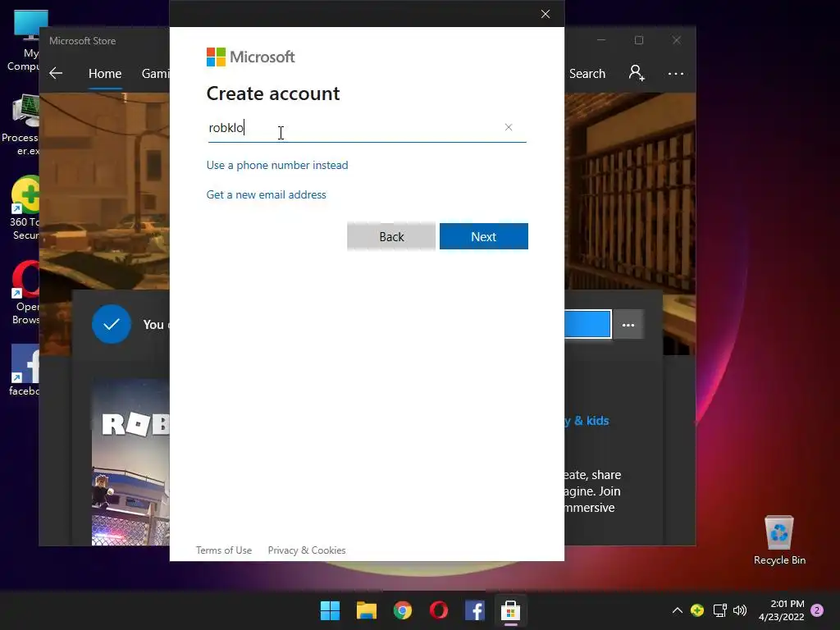The image size is (840, 630).
Task: Close the Microsoft Store window
Action: pos(677,40)
